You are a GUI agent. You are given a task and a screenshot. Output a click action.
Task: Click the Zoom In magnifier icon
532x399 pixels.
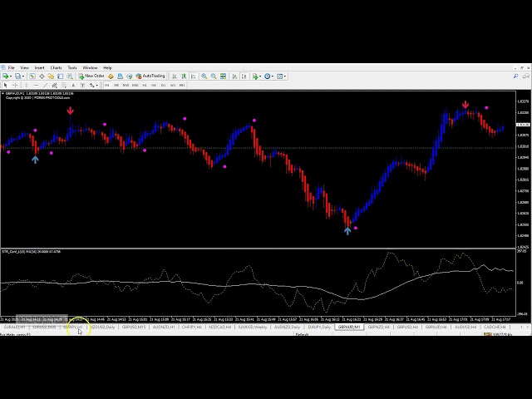(x=204, y=76)
